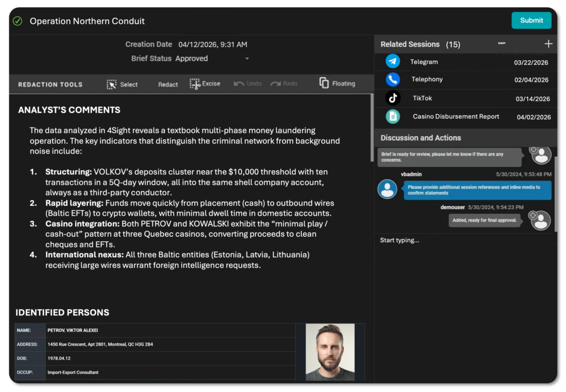Click the 'International nexus:' bold label
566x392 pixels.
(x=85, y=255)
